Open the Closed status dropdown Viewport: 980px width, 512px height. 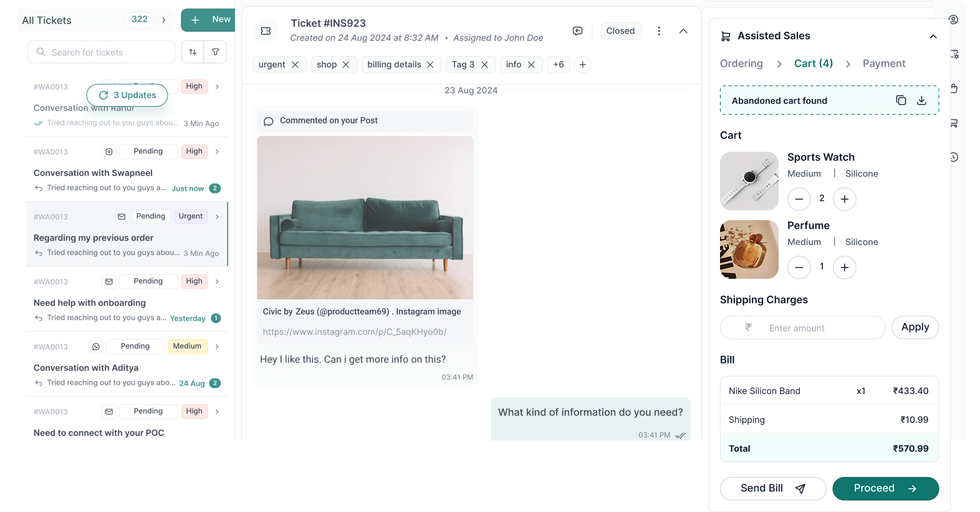click(x=620, y=31)
